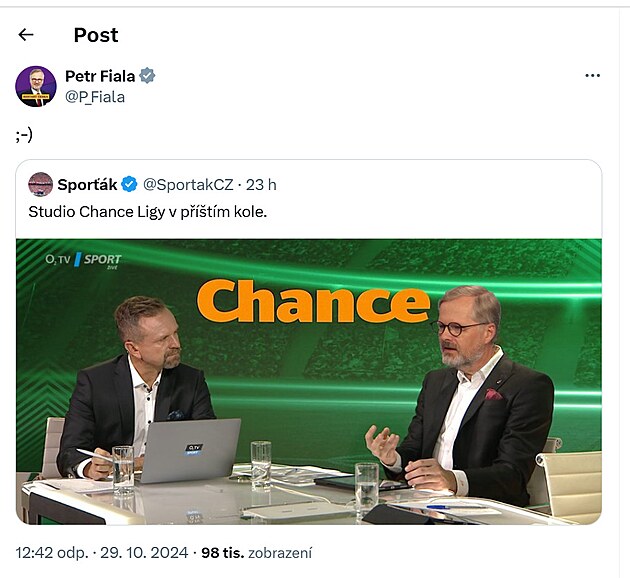Click the ;-) post text
The height and width of the screenshot is (578, 630).
coord(25,134)
